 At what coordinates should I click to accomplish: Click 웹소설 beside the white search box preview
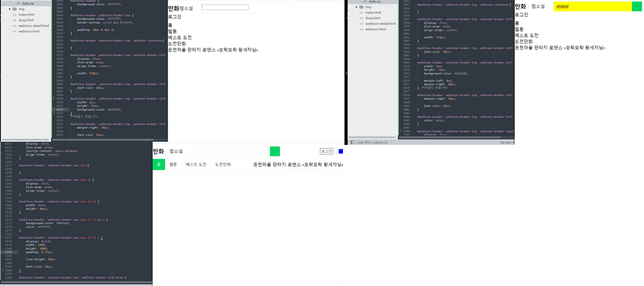[186, 8]
